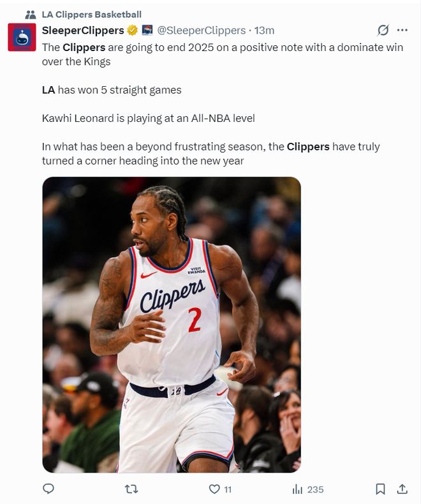Viewport: 421px width, 504px height.
Task: Open the LA Clippers Basketball community link
Action: 92,15
